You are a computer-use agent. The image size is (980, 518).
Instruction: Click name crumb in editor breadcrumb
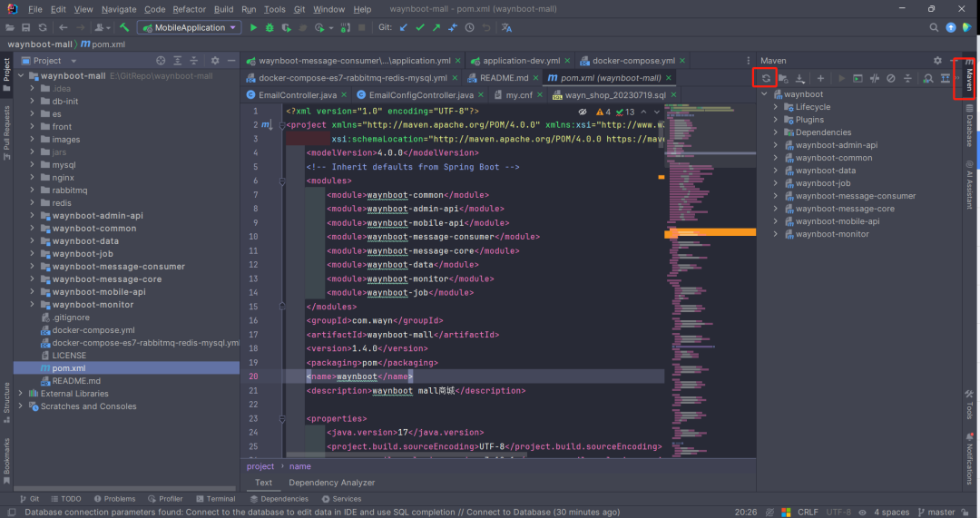click(300, 466)
